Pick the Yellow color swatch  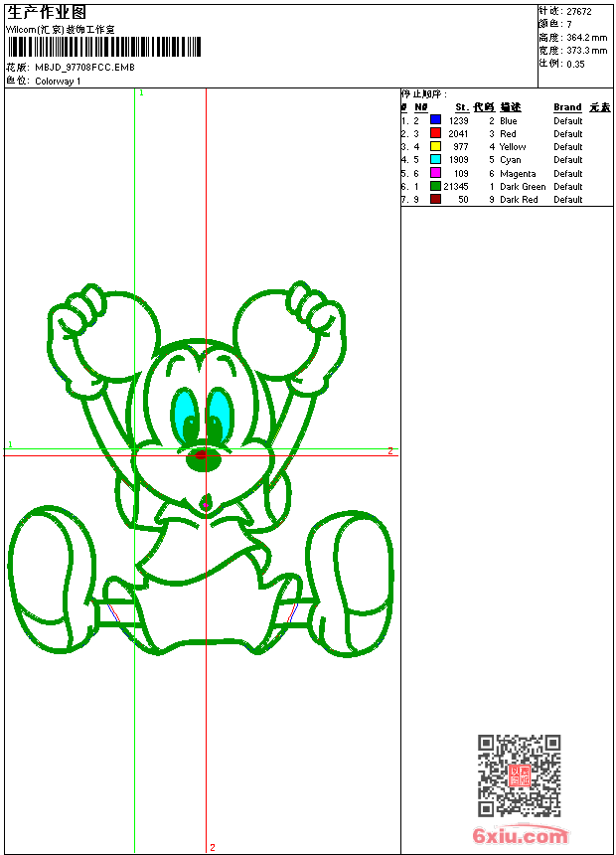[x=435, y=146]
